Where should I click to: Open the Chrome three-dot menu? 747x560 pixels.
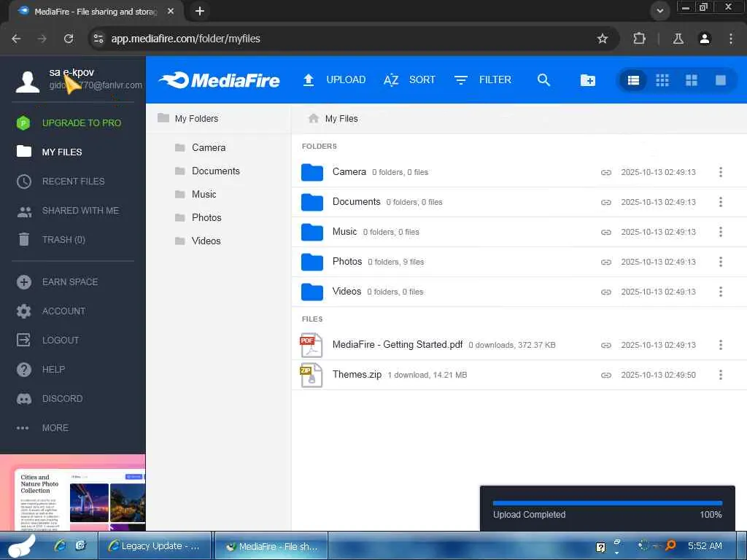731,39
